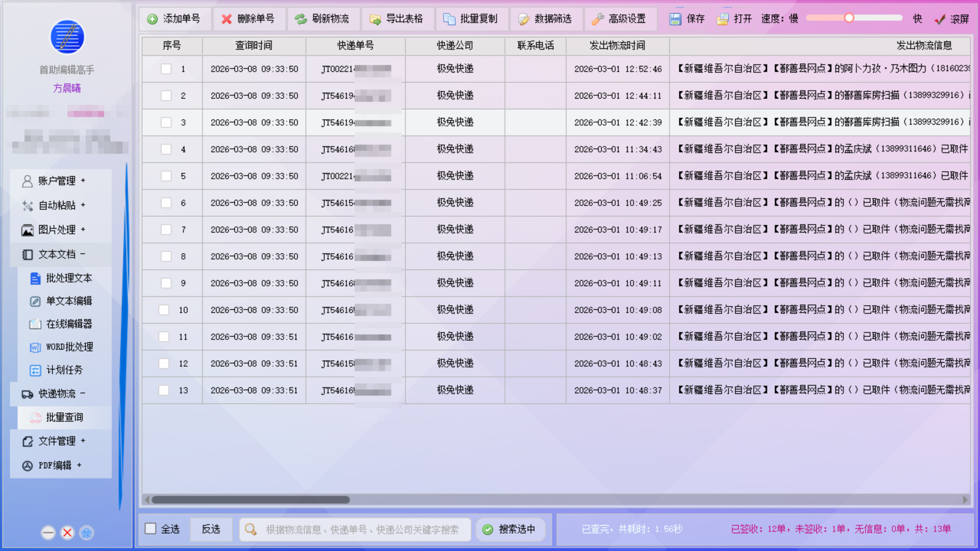Click the 账户管理 person icon

[x=27, y=181]
